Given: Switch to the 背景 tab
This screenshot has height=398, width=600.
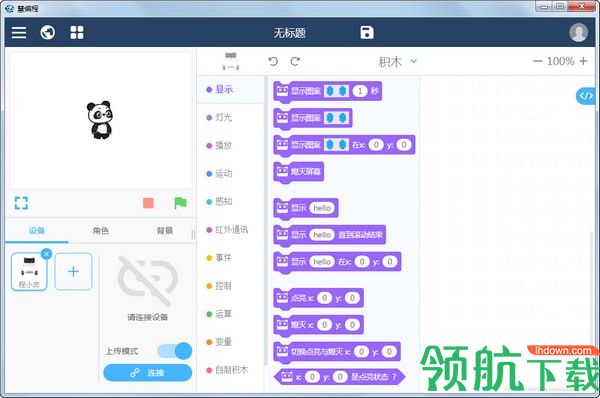Looking at the screenshot, I should click(x=165, y=230).
